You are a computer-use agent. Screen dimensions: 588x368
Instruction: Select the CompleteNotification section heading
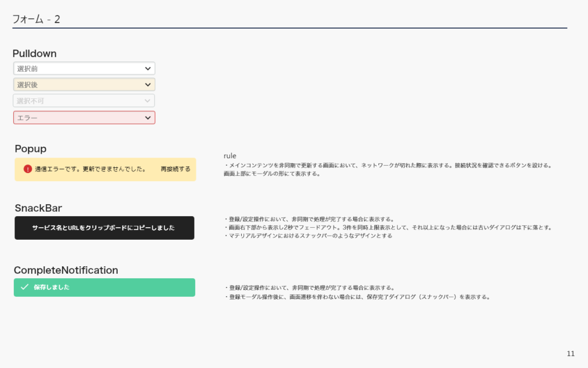pos(65,270)
